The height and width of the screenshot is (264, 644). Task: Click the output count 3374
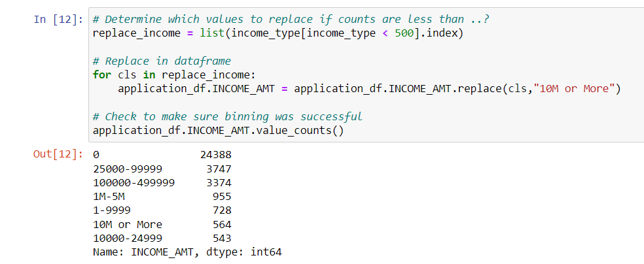219,182
